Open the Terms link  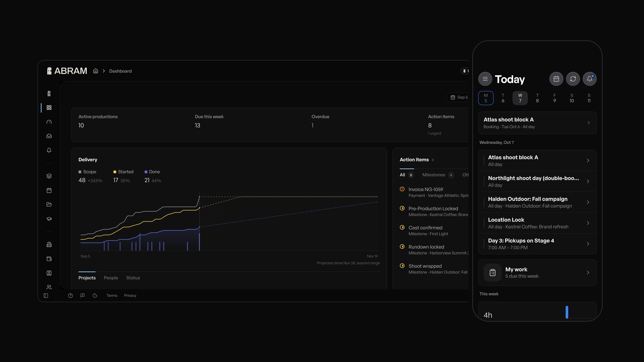tap(112, 295)
